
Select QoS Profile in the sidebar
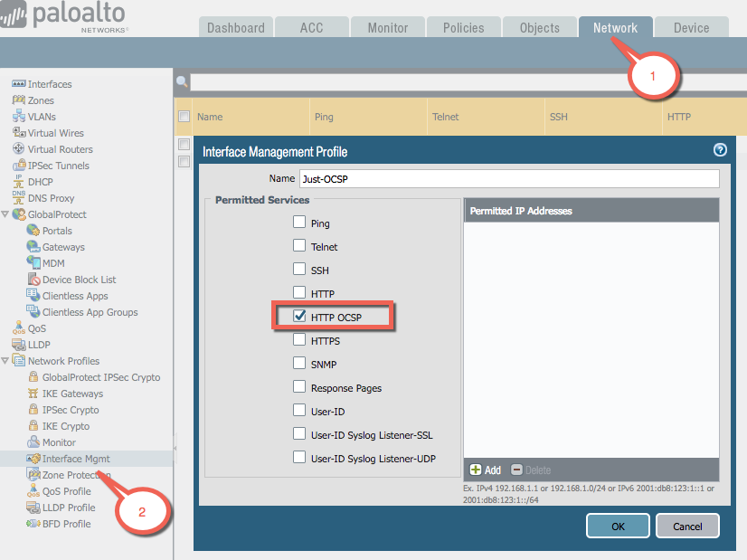(x=67, y=491)
